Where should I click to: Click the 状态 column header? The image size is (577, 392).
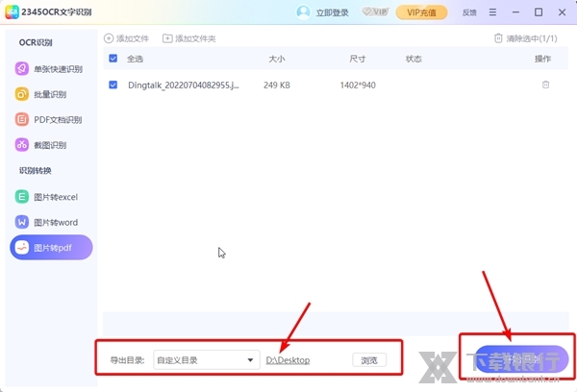[x=414, y=59]
